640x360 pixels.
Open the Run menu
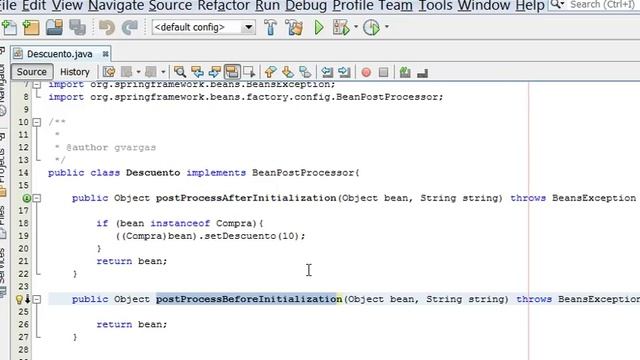267,6
